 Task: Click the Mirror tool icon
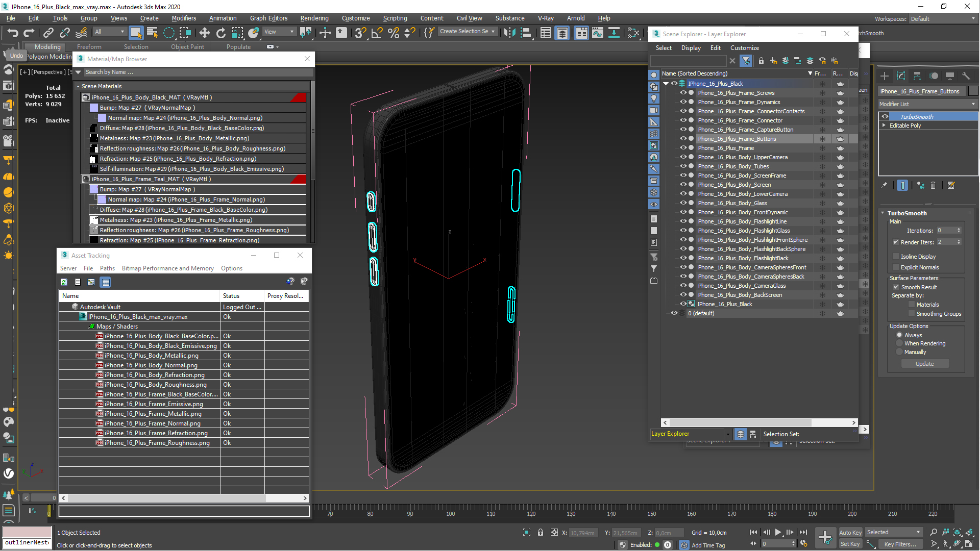point(509,33)
